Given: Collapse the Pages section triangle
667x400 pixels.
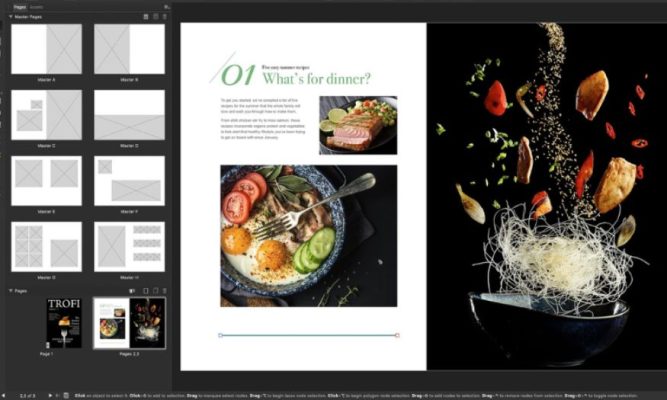Looking at the screenshot, I should pos(12,291).
